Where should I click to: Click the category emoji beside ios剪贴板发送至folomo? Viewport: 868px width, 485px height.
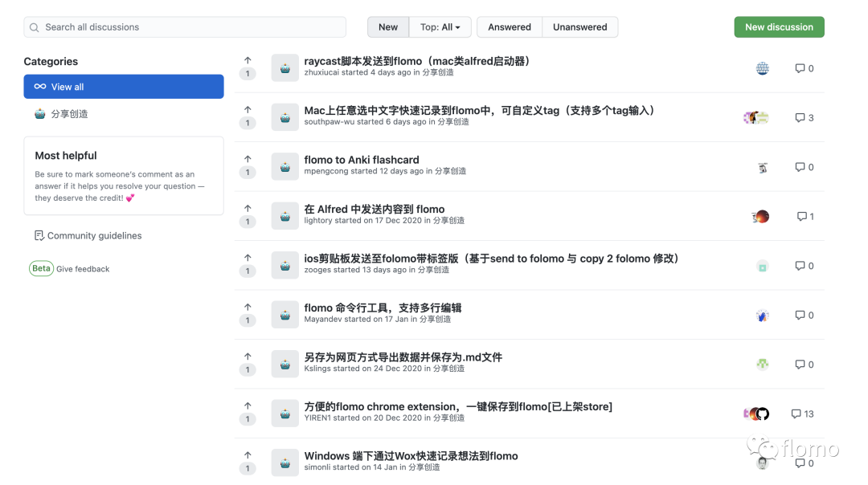pos(285,266)
